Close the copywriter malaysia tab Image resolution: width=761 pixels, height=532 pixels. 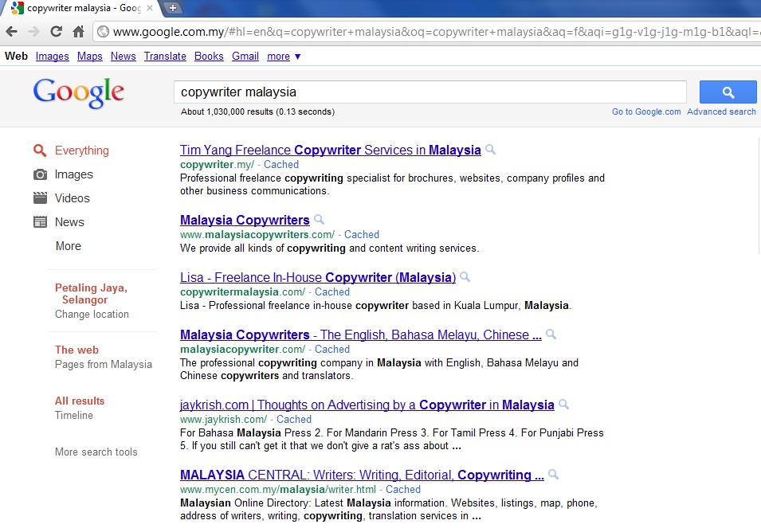pos(150,8)
